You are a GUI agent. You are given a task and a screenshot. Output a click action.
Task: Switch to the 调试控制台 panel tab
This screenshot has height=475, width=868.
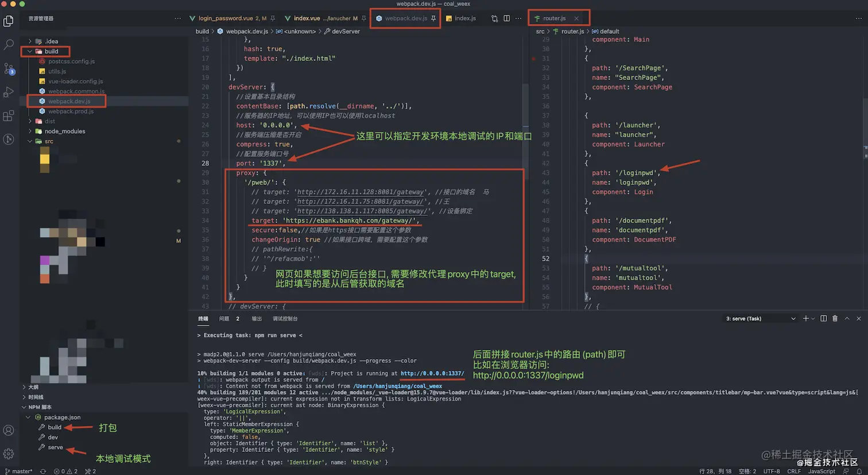(285, 319)
